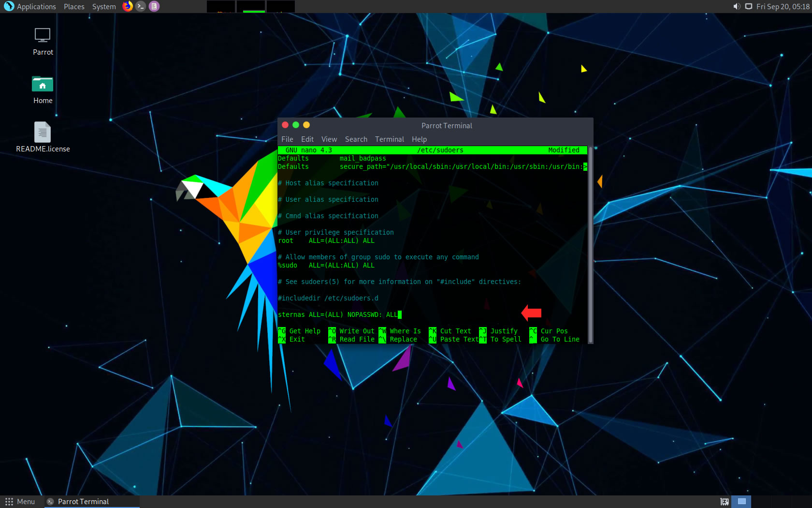The width and height of the screenshot is (812, 508).
Task: Open the Terminal menu in the menu bar
Action: pyautogui.click(x=390, y=139)
